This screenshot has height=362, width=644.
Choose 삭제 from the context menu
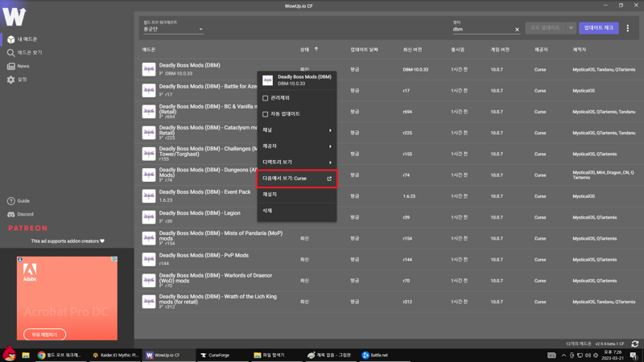click(296, 211)
